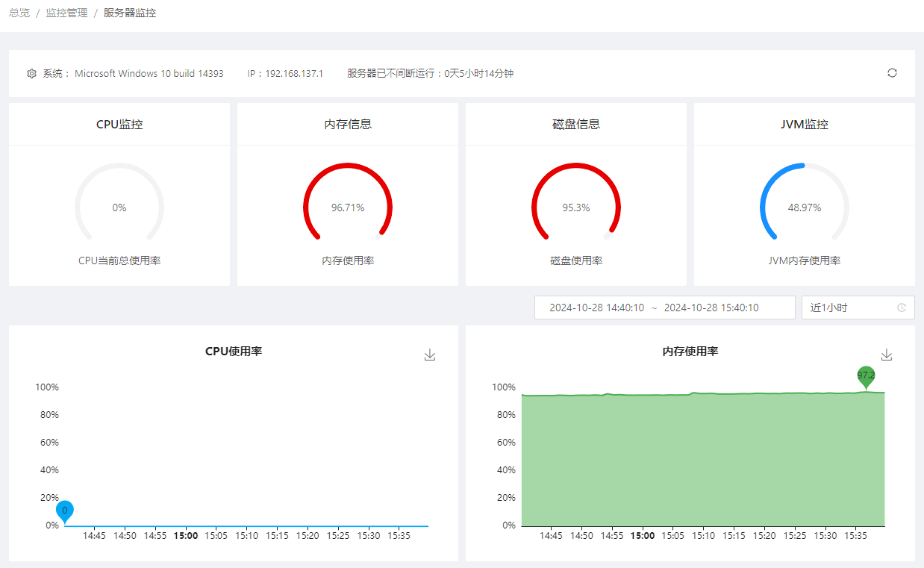The height and width of the screenshot is (568, 924).
Task: Click 服务器监控 breadcrumb item
Action: (x=130, y=13)
